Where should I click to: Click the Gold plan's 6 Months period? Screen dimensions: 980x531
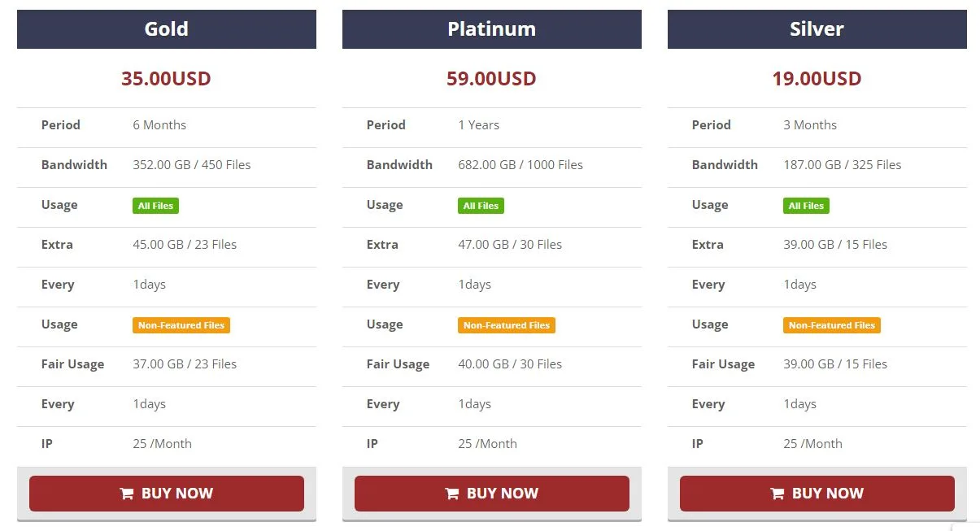pos(159,125)
